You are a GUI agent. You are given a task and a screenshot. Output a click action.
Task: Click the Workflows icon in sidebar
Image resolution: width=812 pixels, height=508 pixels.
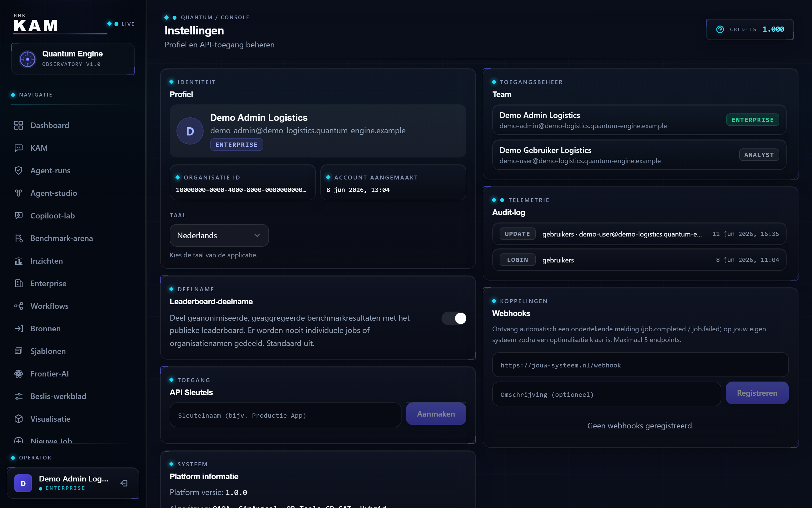(18, 306)
